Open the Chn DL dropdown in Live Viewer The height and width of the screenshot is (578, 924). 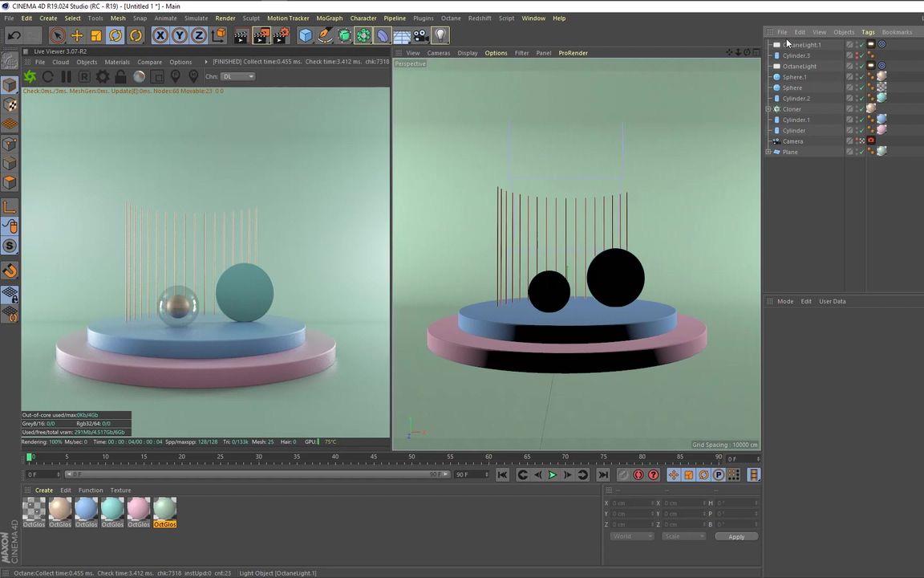(237, 76)
